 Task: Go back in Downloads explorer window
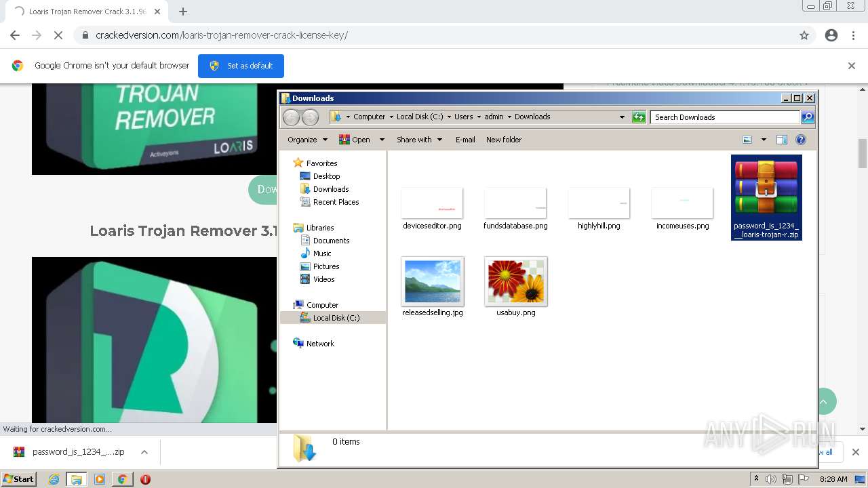(291, 117)
